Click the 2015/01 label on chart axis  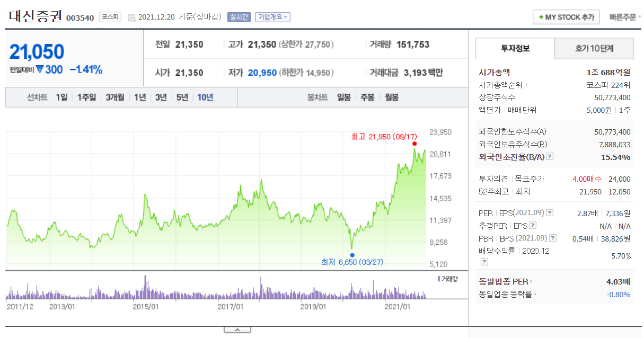click(146, 306)
